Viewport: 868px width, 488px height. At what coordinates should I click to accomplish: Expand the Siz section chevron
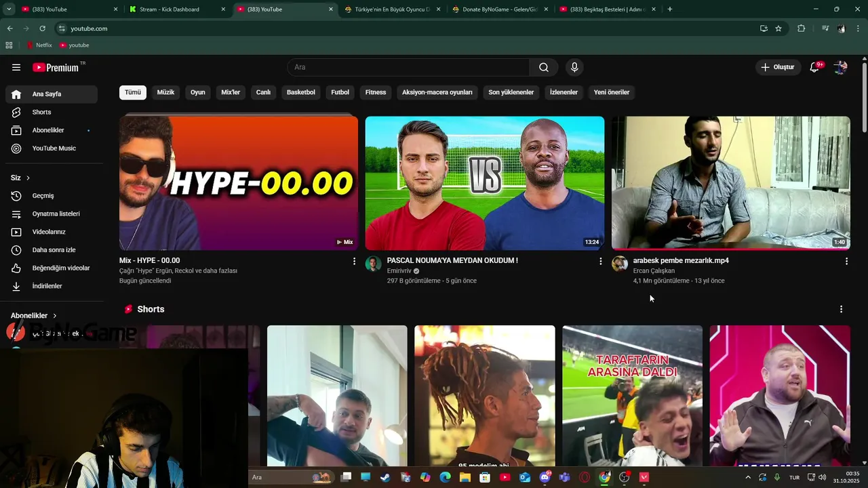point(28,178)
